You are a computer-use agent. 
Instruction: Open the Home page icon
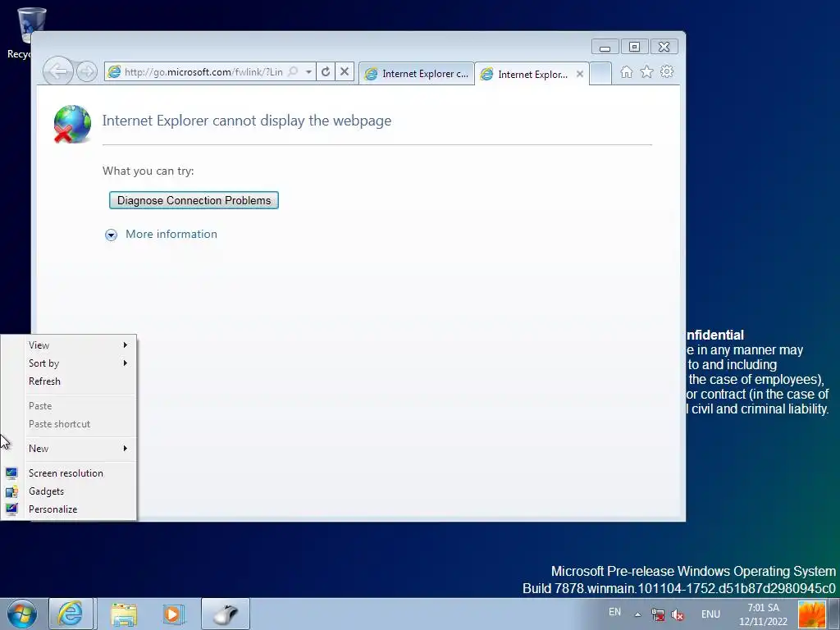(626, 72)
